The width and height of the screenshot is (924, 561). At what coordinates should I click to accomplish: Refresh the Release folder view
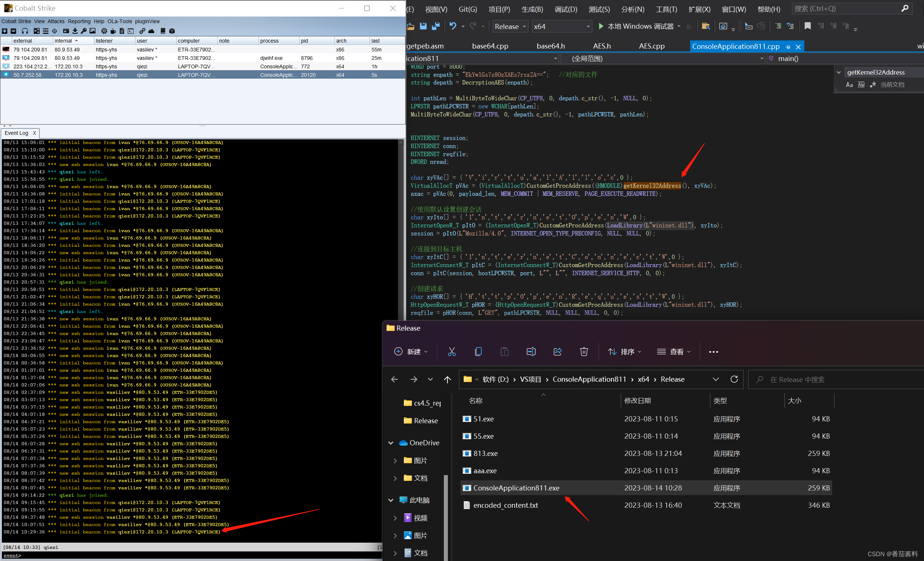(734, 380)
